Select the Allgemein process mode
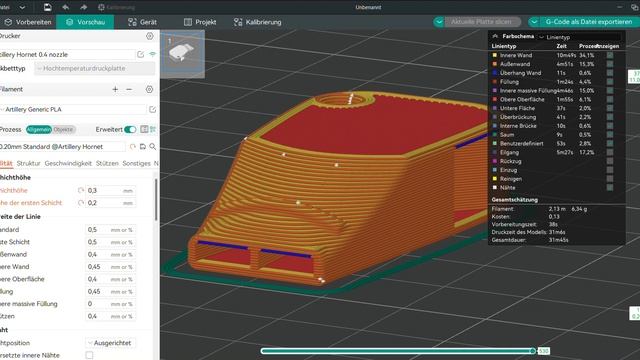The width and height of the screenshot is (640, 360). coord(39,129)
